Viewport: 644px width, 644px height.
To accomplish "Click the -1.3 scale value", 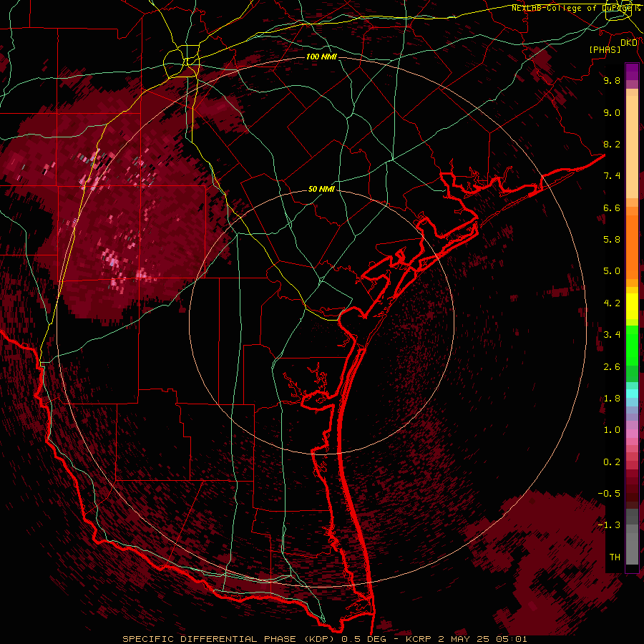I will (x=609, y=525).
